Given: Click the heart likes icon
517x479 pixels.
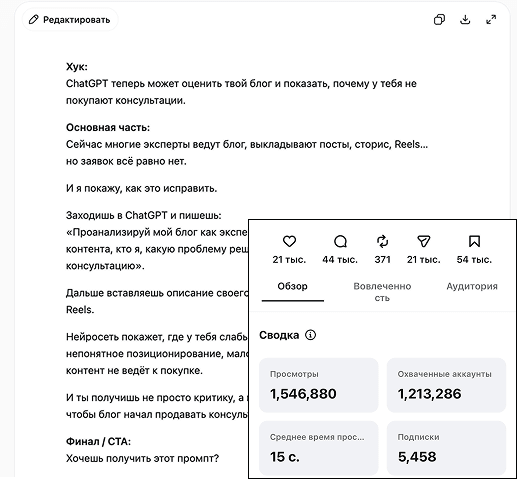Looking at the screenshot, I should 289,241.
